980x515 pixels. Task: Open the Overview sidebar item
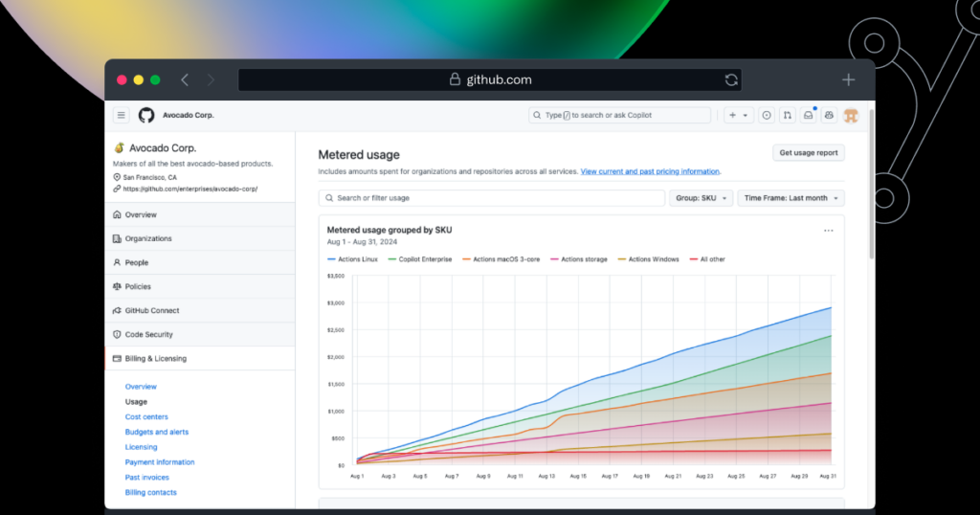pyautogui.click(x=200, y=214)
